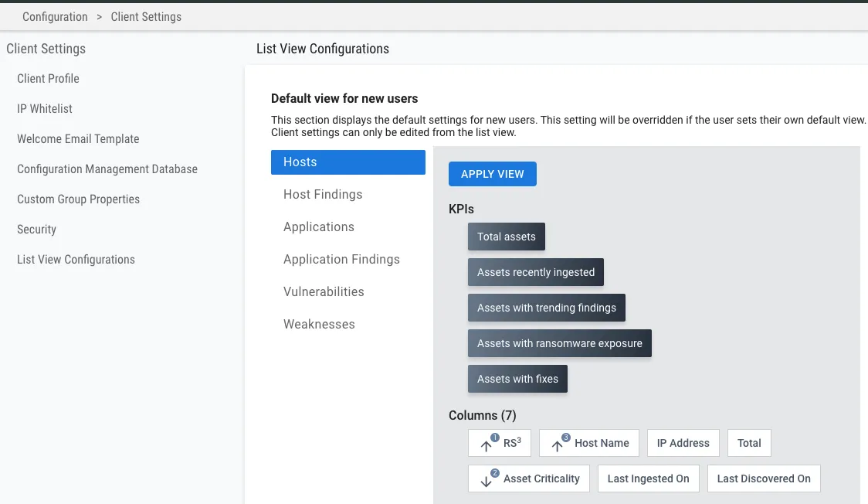This screenshot has width=868, height=504.
Task: Click the Total assets KPI chip
Action: [507, 237]
